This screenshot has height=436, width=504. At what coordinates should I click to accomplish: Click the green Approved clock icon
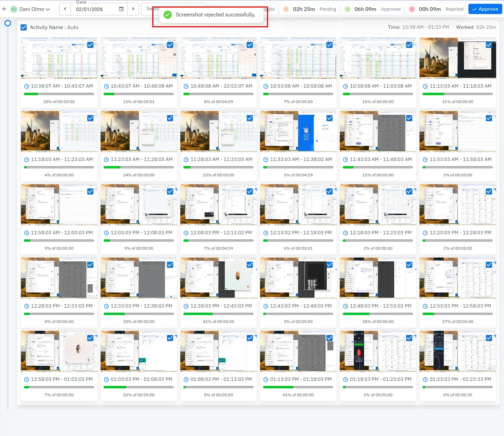pos(347,9)
